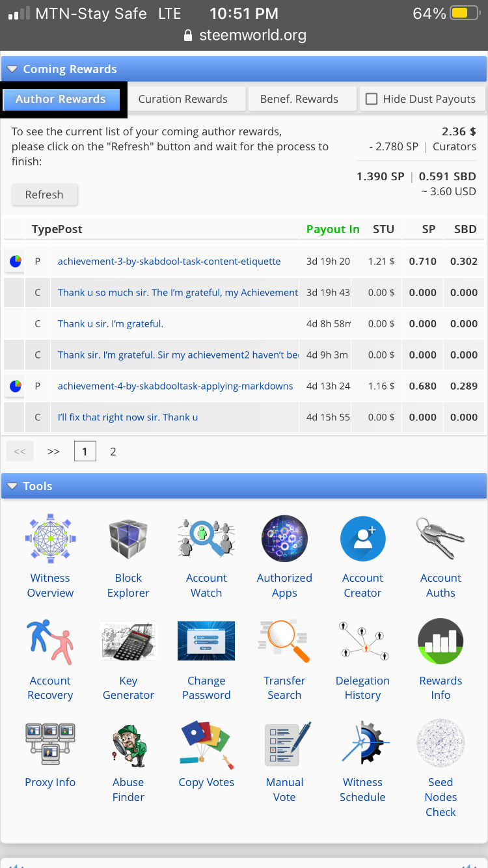Click the Key Generator label
The height and width of the screenshot is (868, 488).
[128, 688]
